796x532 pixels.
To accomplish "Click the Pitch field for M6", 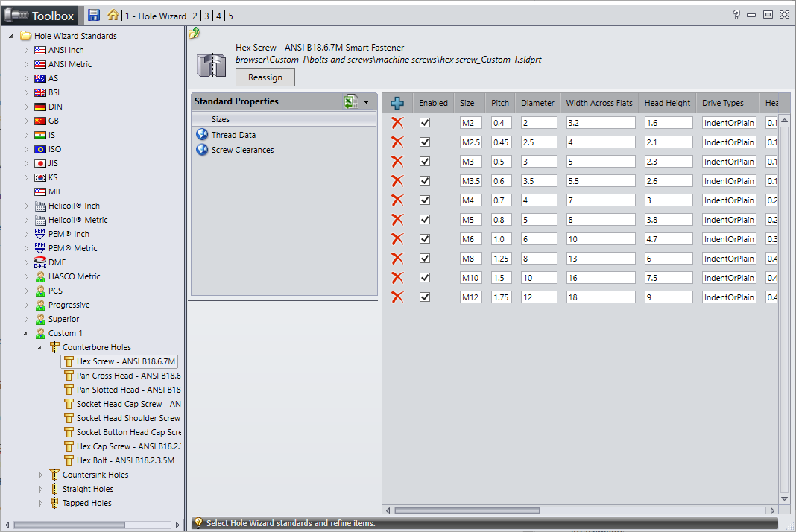I will (501, 239).
